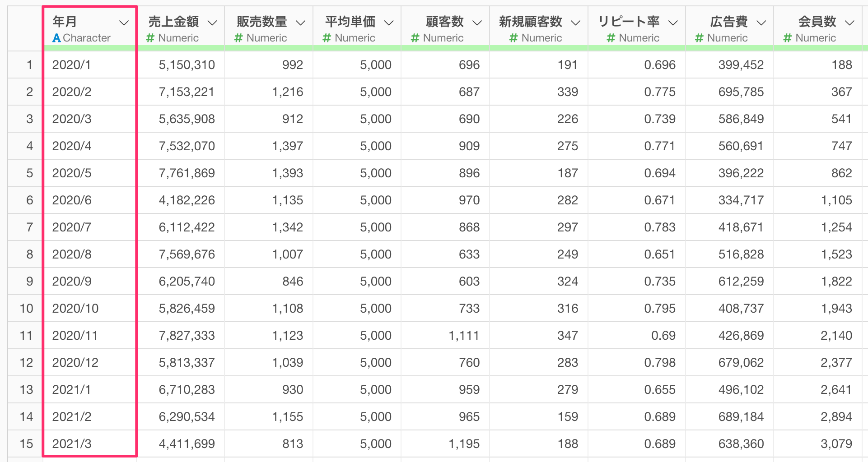Click the Character type icon under 年月
This screenshot has height=462, width=868.
pyautogui.click(x=56, y=38)
